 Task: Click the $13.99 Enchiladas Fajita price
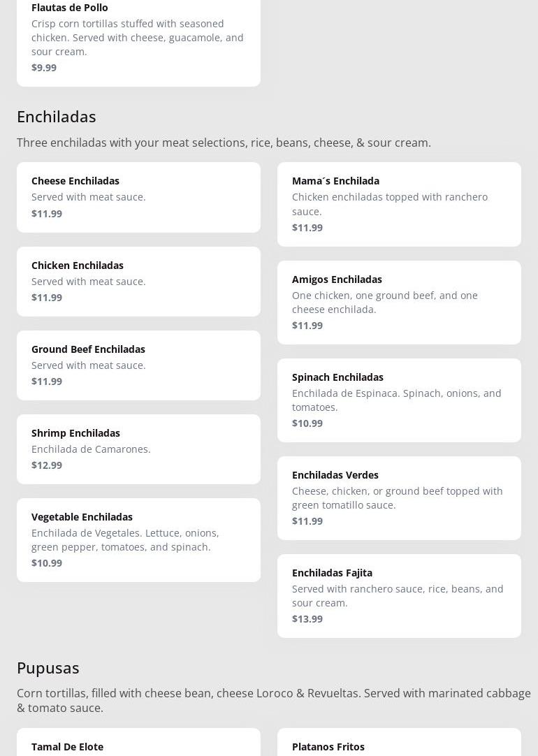tap(307, 618)
